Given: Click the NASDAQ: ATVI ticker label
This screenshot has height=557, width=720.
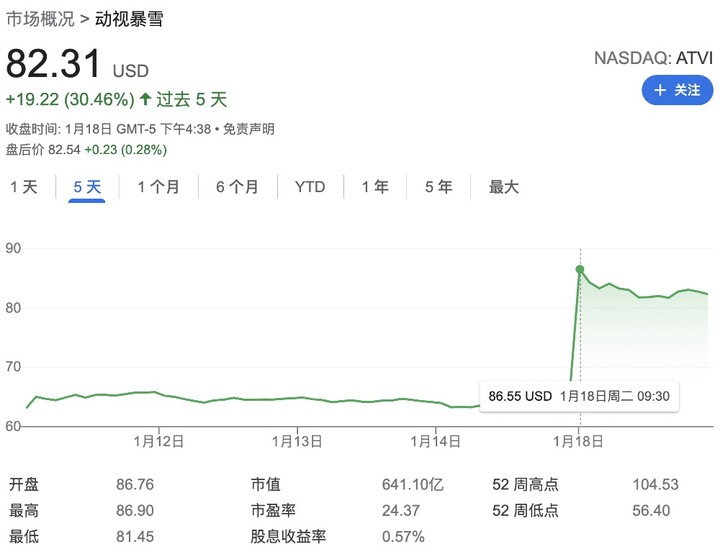Looking at the screenshot, I should point(653,57).
